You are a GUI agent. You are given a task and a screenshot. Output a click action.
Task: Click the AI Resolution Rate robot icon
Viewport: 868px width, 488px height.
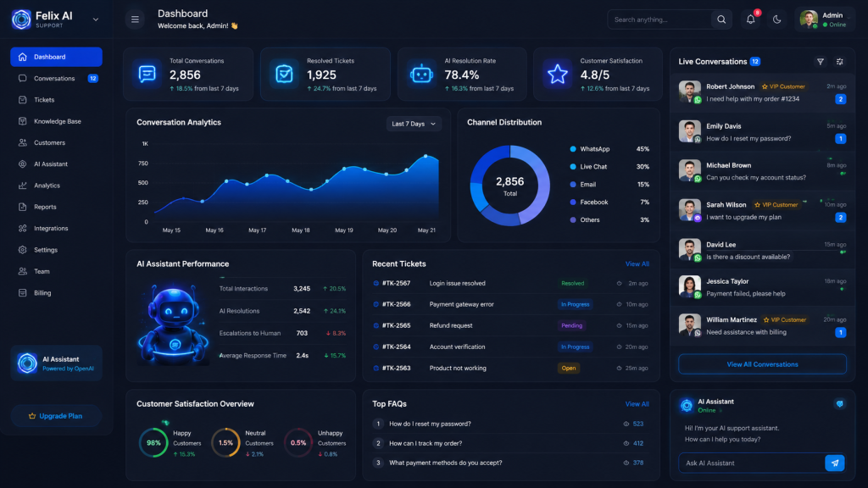(x=421, y=75)
